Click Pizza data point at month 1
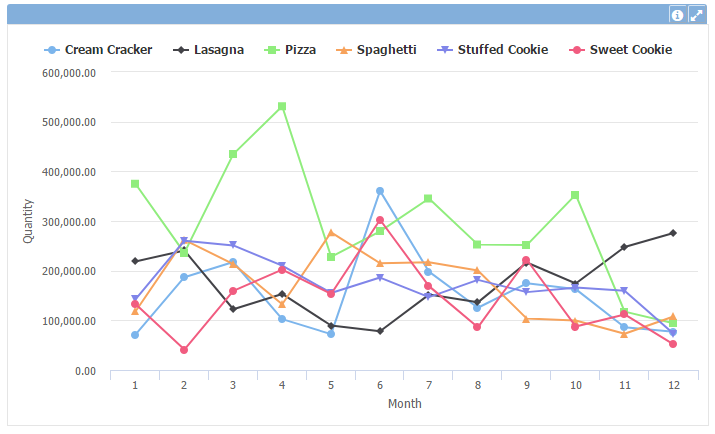The width and height of the screenshot is (715, 434). (x=135, y=184)
